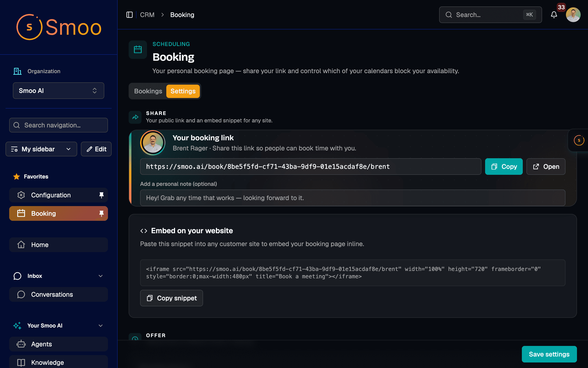The width and height of the screenshot is (588, 368).
Task: Click the iframe embed snippet box
Action: coord(353,273)
